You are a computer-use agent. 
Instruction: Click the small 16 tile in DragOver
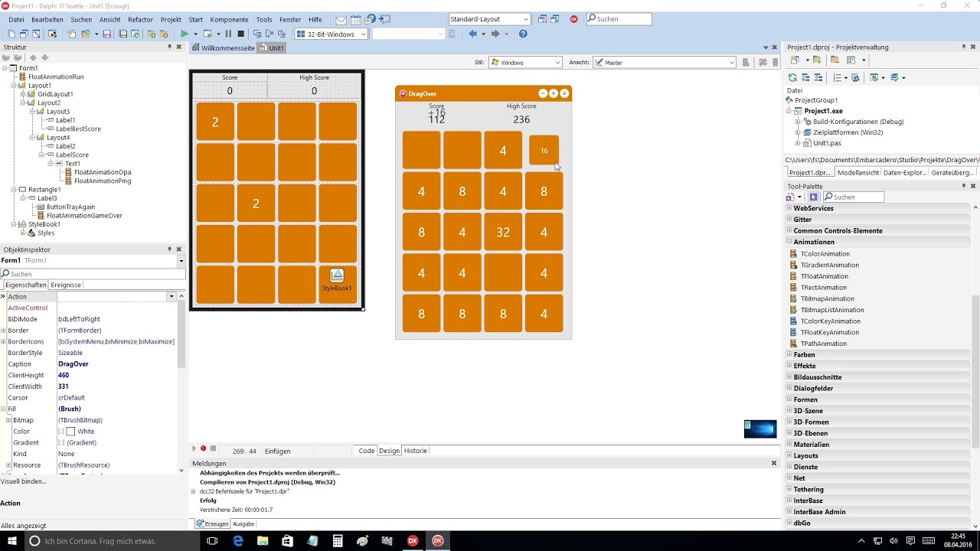pos(544,150)
